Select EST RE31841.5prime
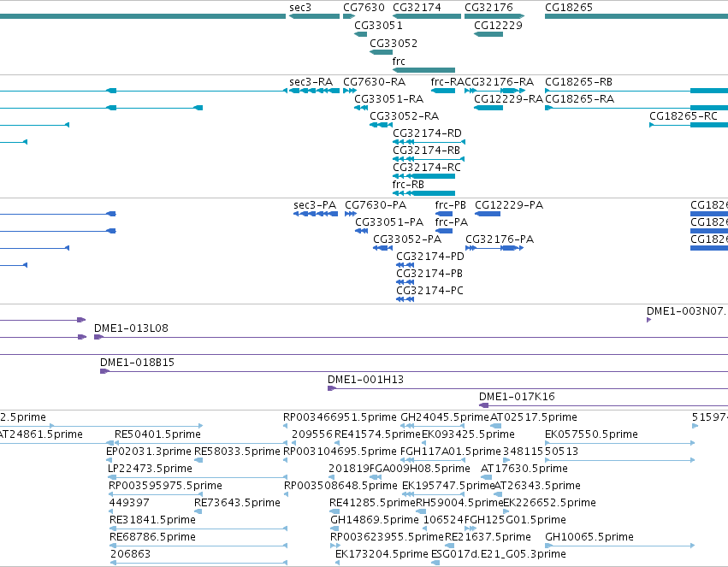The width and height of the screenshot is (728, 567). point(198,529)
